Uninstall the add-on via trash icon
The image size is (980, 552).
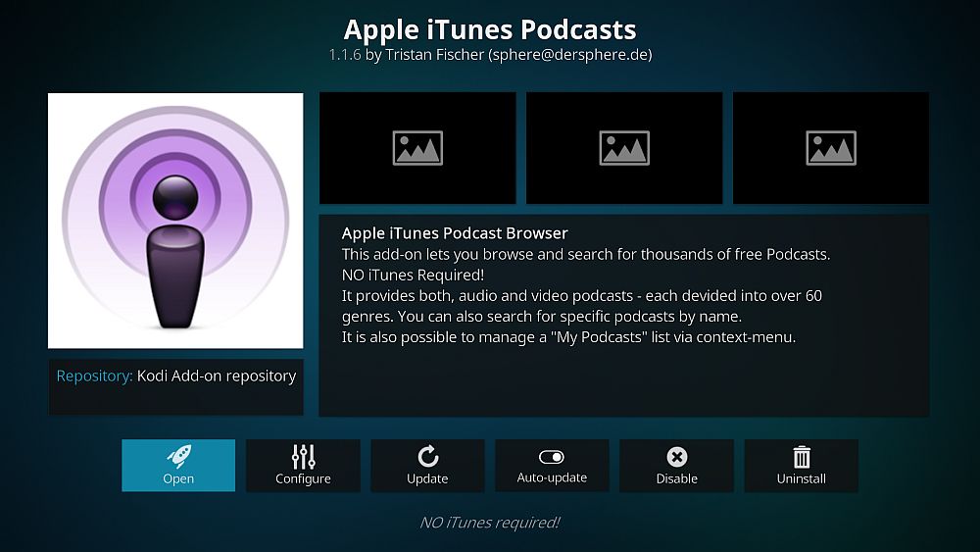[x=802, y=457]
